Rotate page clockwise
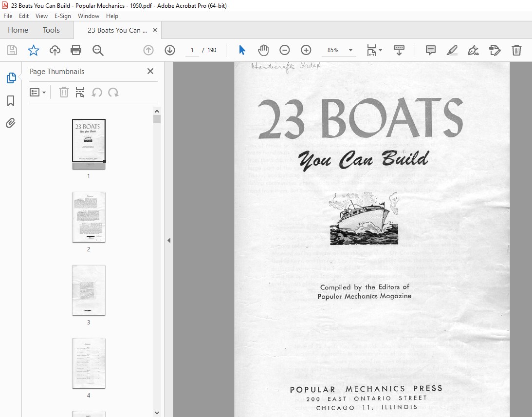The height and width of the screenshot is (417, 532). pyautogui.click(x=113, y=93)
